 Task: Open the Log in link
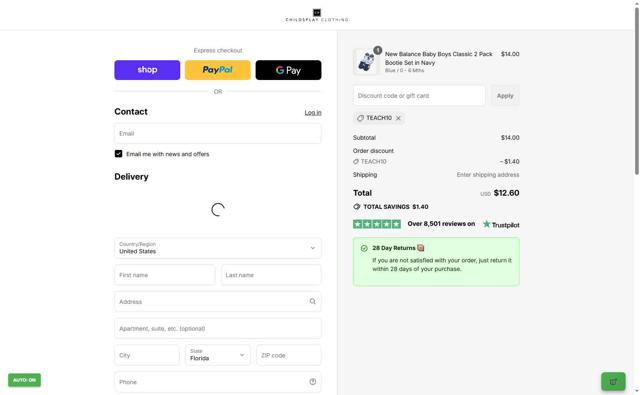[x=313, y=113]
